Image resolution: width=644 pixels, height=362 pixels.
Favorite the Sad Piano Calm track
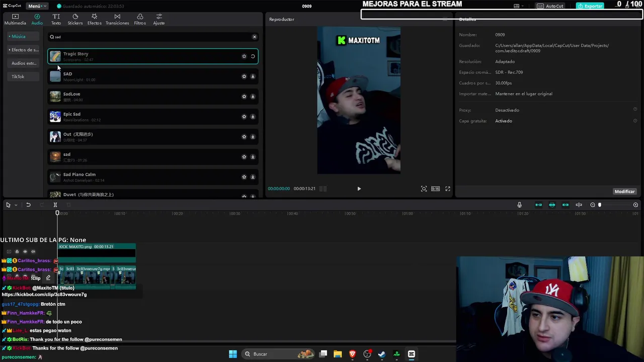pyautogui.click(x=244, y=177)
